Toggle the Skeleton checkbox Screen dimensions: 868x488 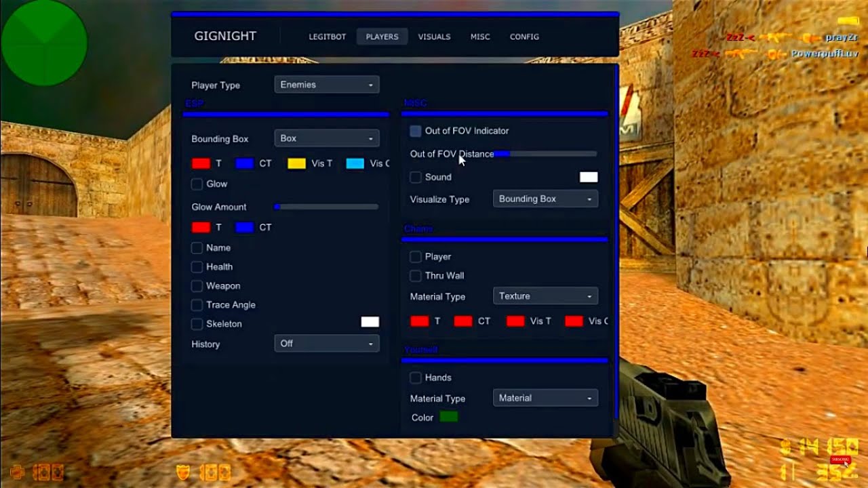(x=197, y=324)
